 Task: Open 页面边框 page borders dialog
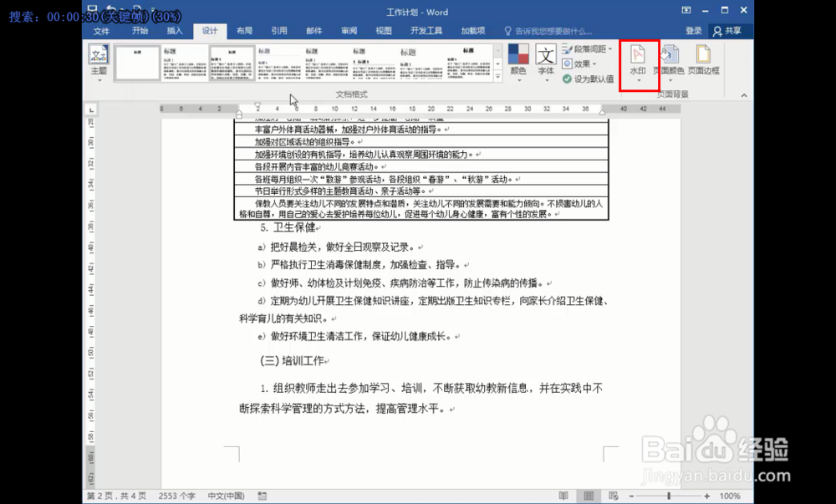pos(703,60)
